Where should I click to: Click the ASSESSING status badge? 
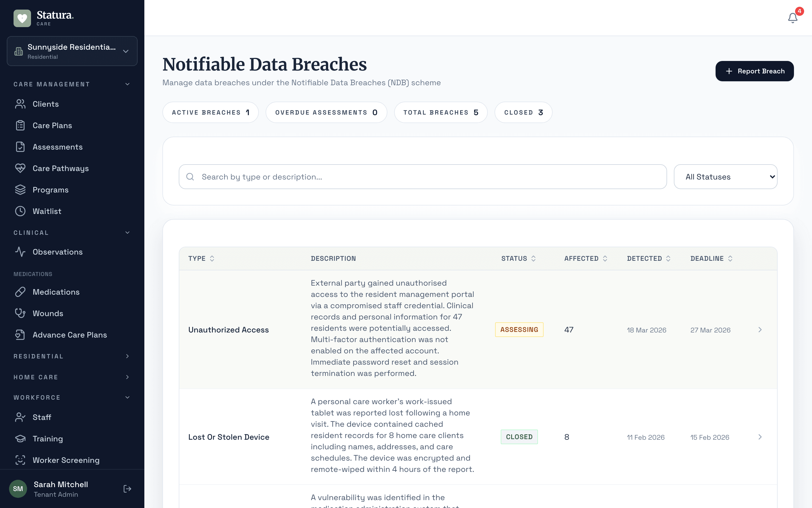click(519, 330)
